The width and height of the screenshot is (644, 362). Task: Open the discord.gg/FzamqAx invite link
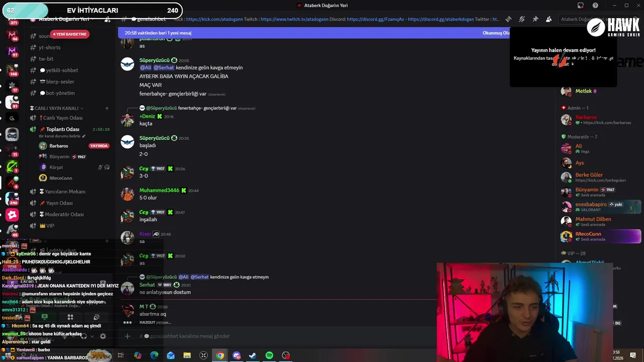376,19
